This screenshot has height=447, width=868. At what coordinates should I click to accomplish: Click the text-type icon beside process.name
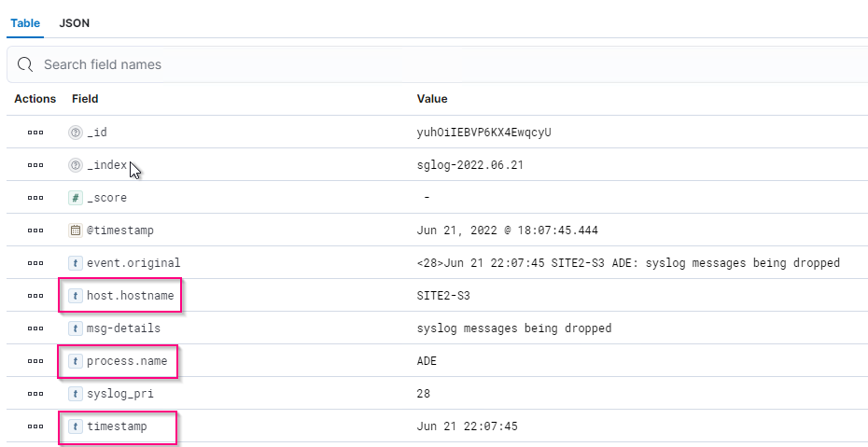point(76,361)
